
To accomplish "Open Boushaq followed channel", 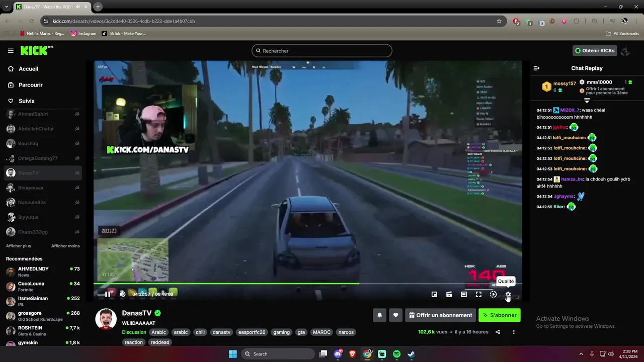I will [x=43, y=143].
